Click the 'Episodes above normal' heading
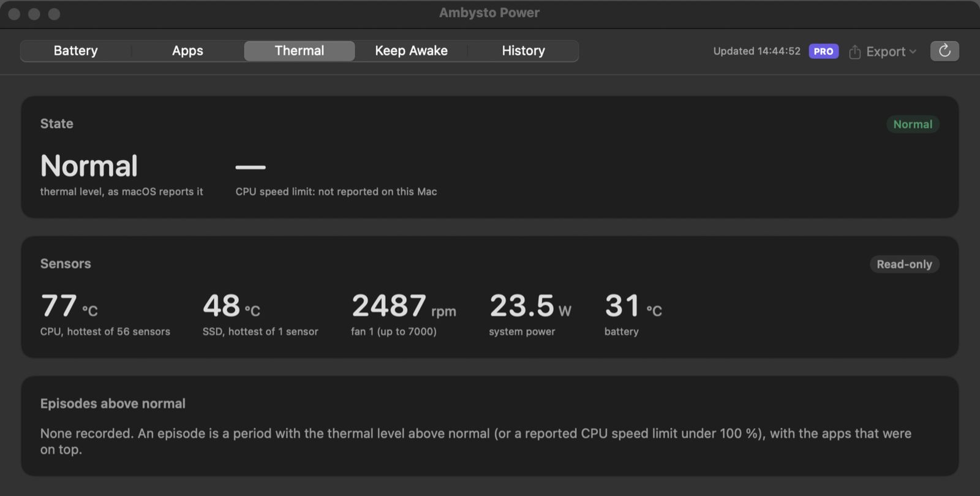The image size is (980, 496). click(113, 403)
